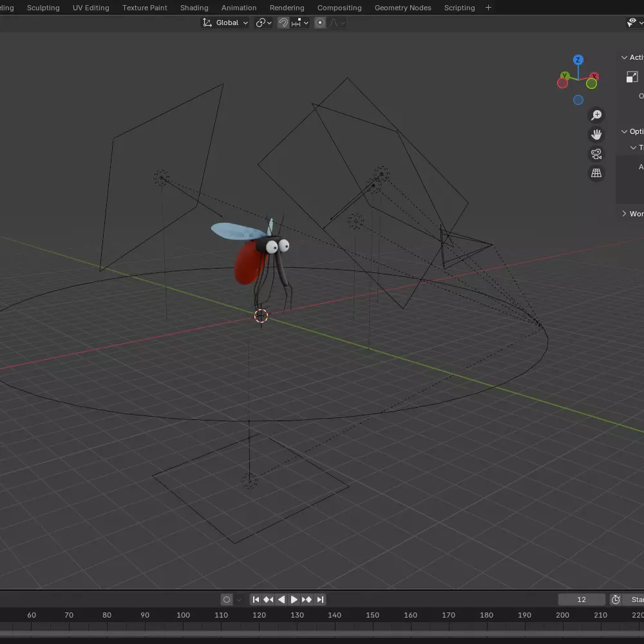Image resolution: width=644 pixels, height=644 pixels.
Task: Open the proportional editing falloff dropdown
Action: tap(337, 23)
